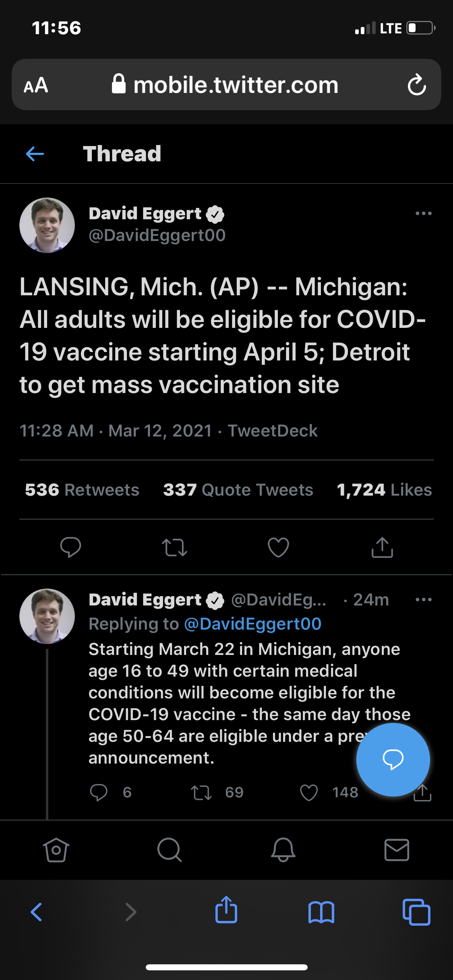
Task: Reply to the main Michigan vaccine tweet
Action: [x=70, y=547]
